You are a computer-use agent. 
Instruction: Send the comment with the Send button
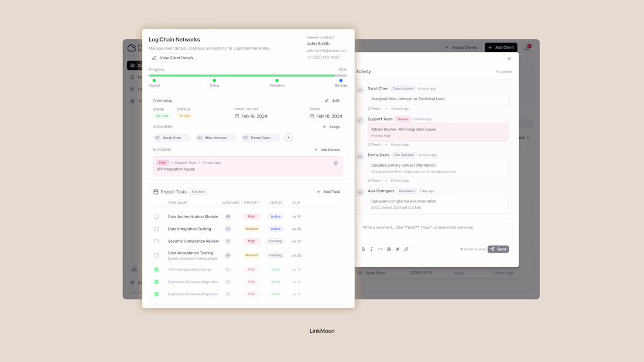(x=498, y=249)
